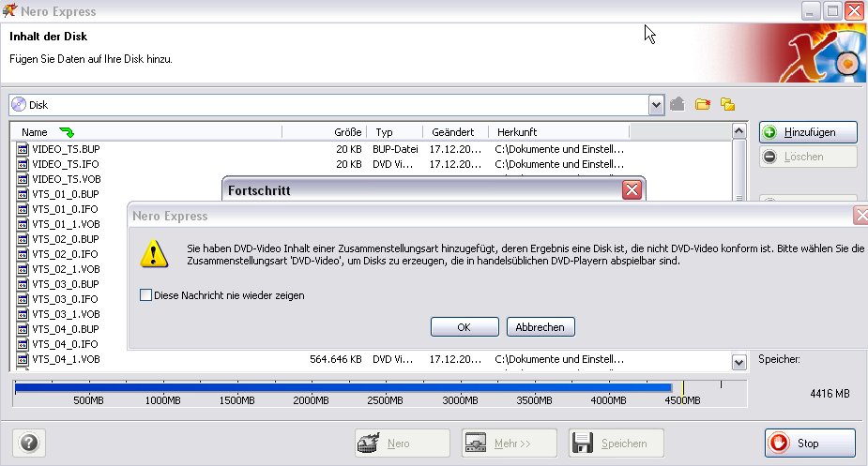Click the warning triangle icon
Image resolution: width=868 pixels, height=466 pixels.
154,254
